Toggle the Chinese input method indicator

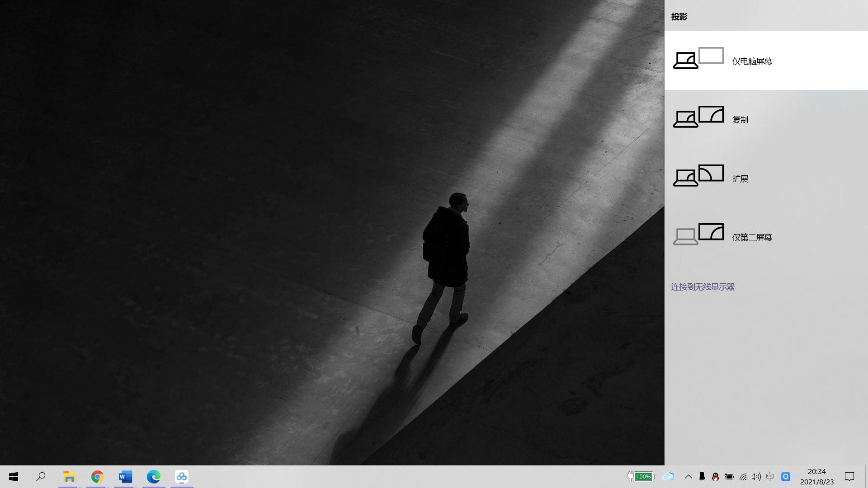coord(770,477)
